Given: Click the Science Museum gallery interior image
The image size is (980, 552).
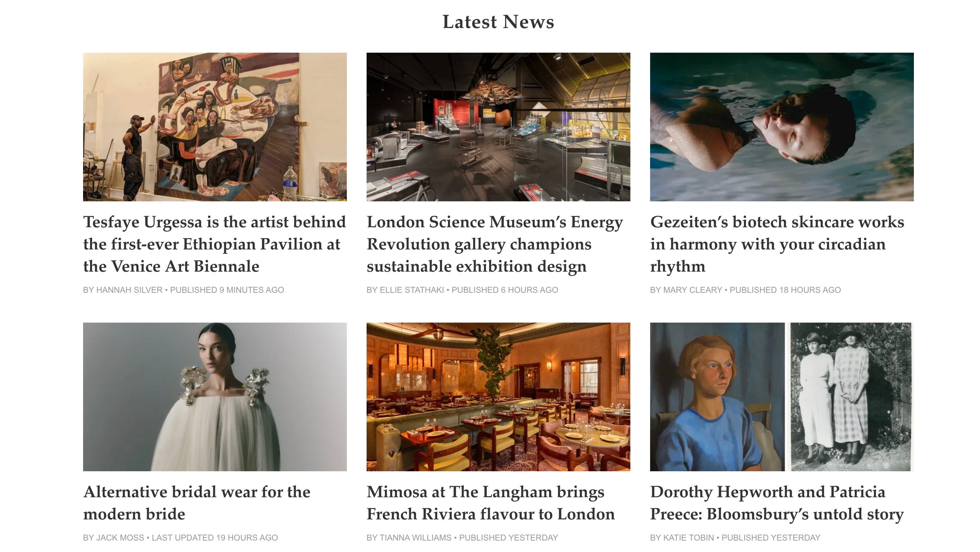Looking at the screenshot, I should (498, 127).
